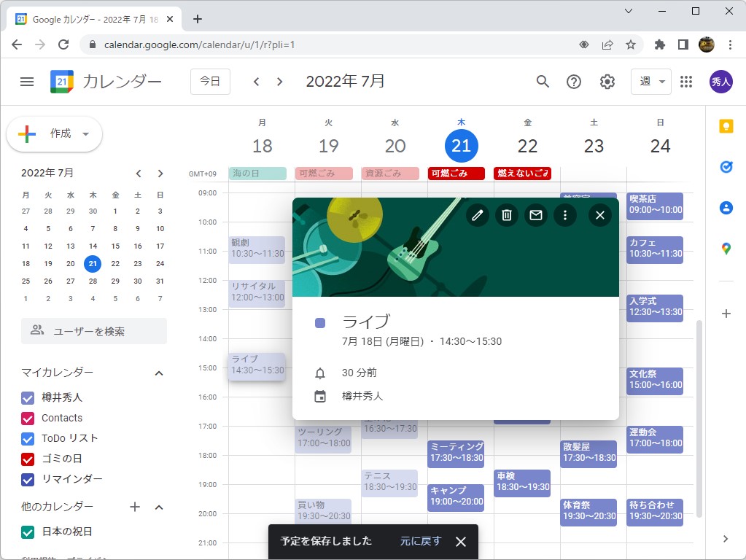Open Google Keep from the right sidebar
The width and height of the screenshot is (746, 560).
click(726, 125)
